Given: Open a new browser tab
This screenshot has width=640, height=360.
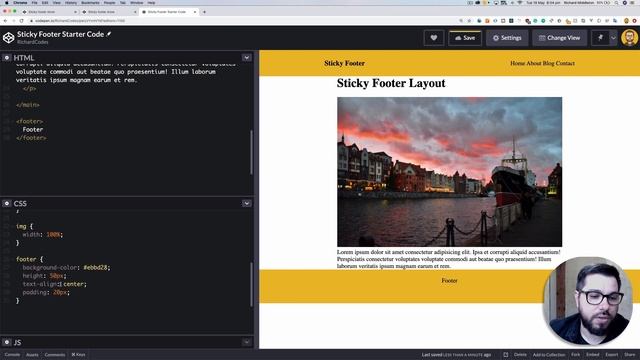Looking at the screenshot, I should (x=204, y=12).
